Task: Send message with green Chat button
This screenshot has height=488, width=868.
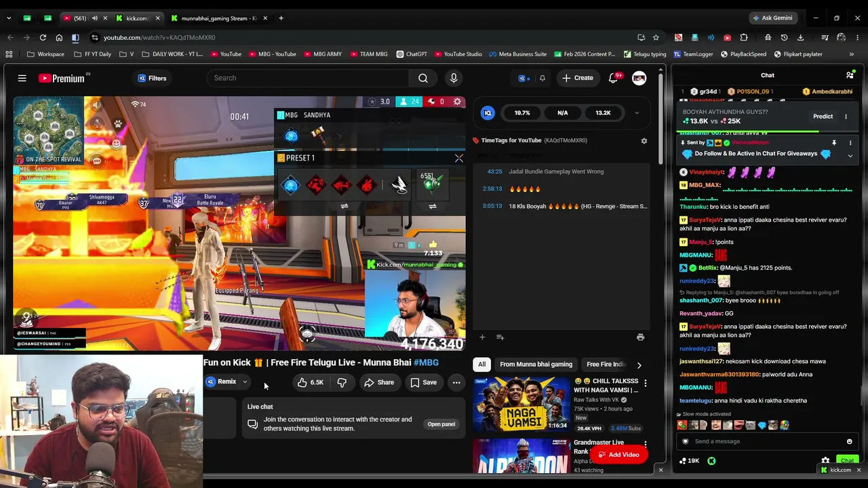Action: pyautogui.click(x=847, y=461)
